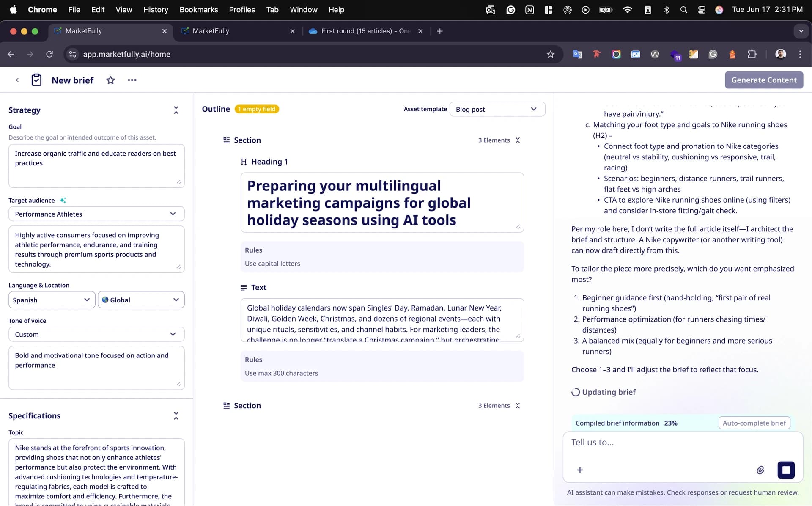Open the Performance Athletes audience dropdown
The image size is (812, 506).
[x=96, y=214]
